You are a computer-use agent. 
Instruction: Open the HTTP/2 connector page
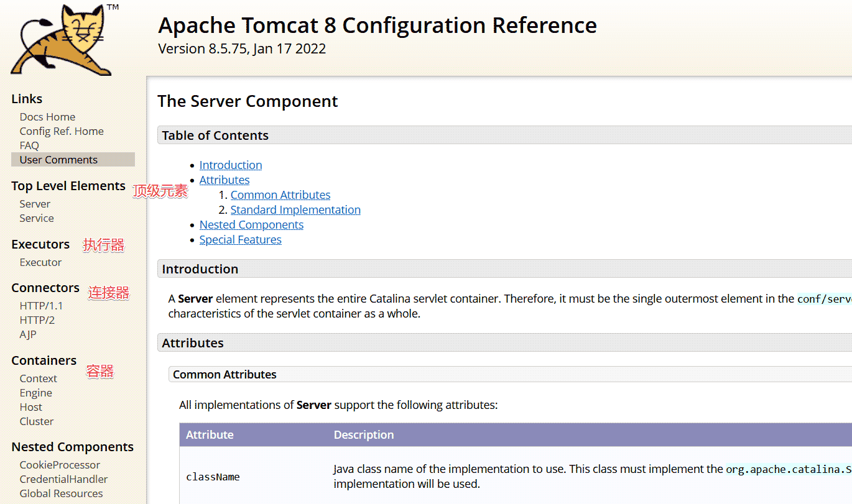click(37, 320)
